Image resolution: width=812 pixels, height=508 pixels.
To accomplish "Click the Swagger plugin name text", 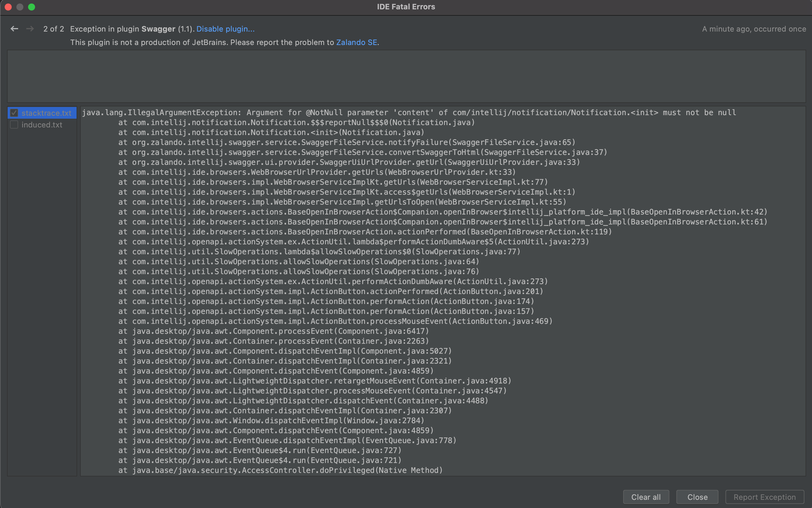I will tap(158, 29).
